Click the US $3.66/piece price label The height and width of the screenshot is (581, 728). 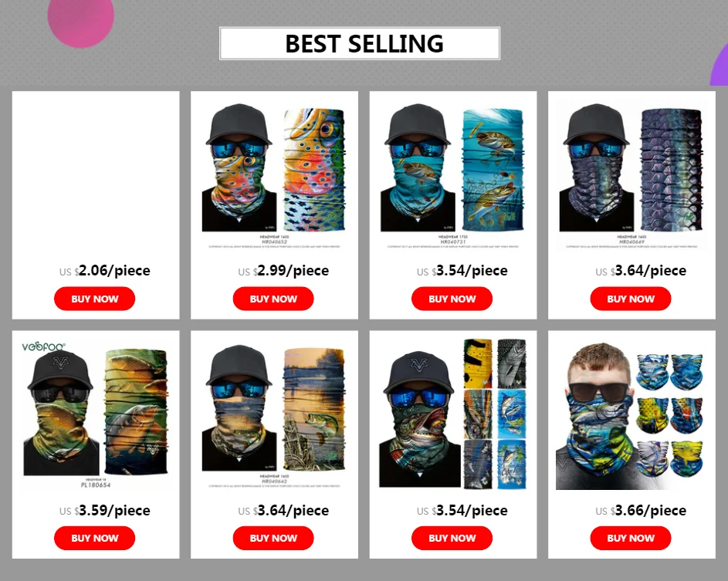pos(641,511)
